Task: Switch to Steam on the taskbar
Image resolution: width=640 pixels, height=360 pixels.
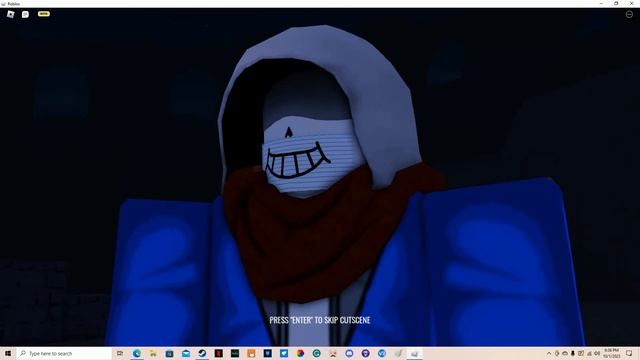Action: (x=202, y=353)
